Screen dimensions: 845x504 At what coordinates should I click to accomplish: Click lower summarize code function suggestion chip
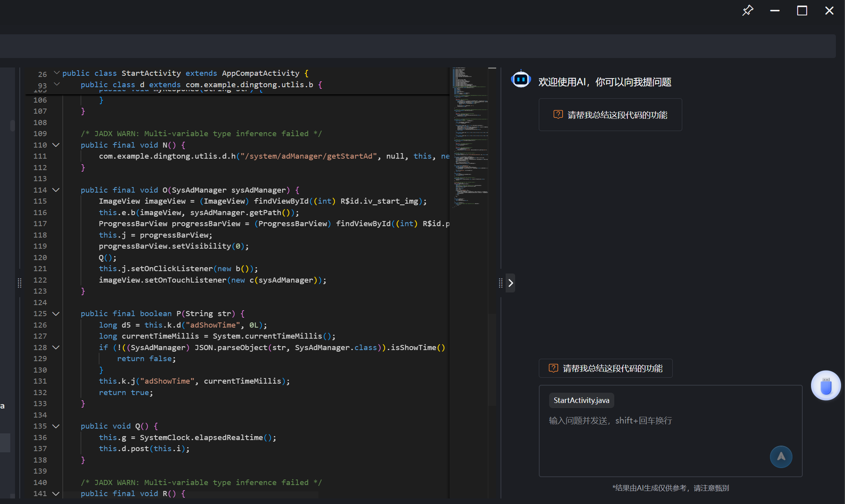coord(612,368)
